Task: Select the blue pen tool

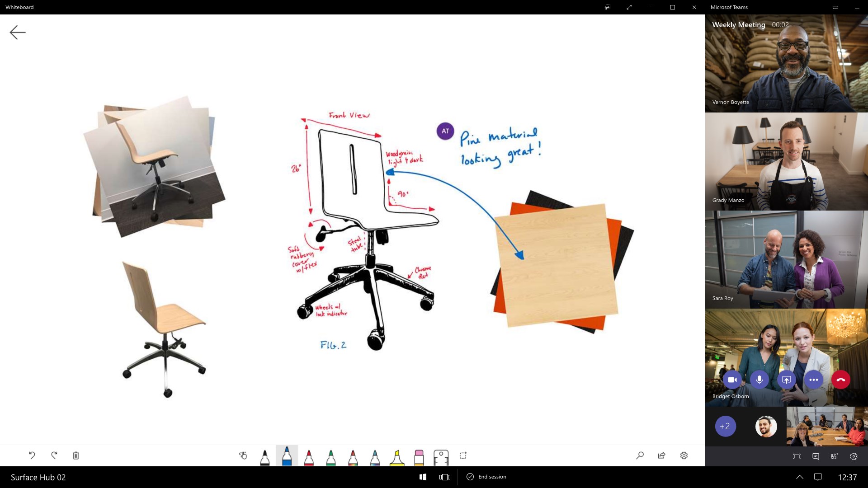Action: [287, 455]
